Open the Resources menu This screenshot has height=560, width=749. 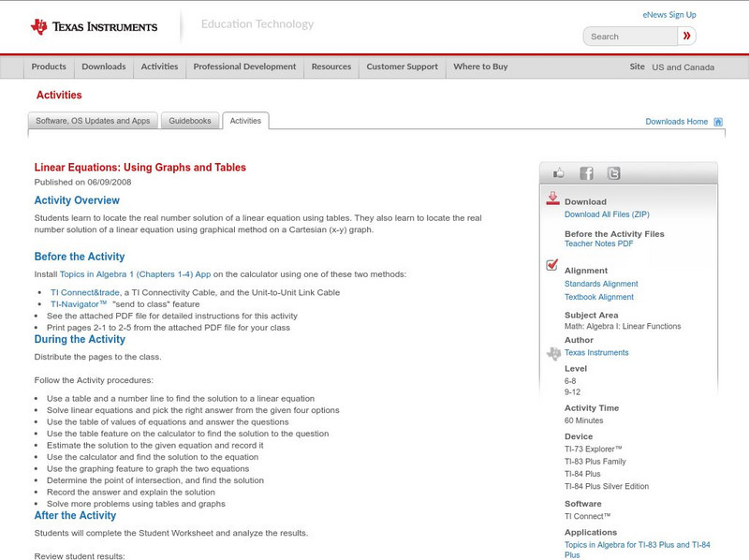[331, 66]
